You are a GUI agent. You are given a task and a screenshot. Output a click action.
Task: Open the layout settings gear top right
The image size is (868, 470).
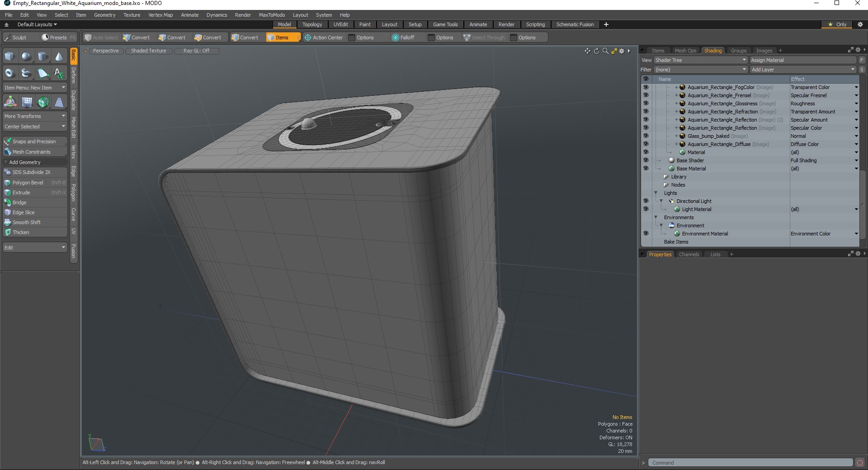pyautogui.click(x=860, y=24)
